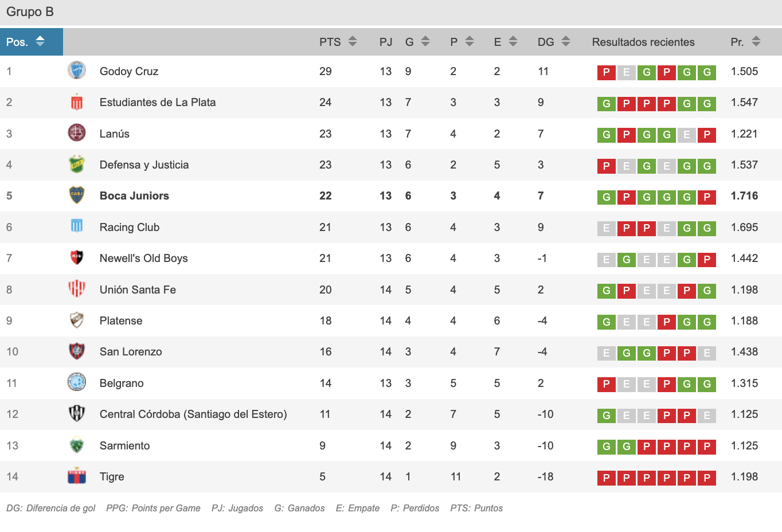The height and width of the screenshot is (532, 782).
Task: Open the Platense team name link
Action: [x=121, y=320]
